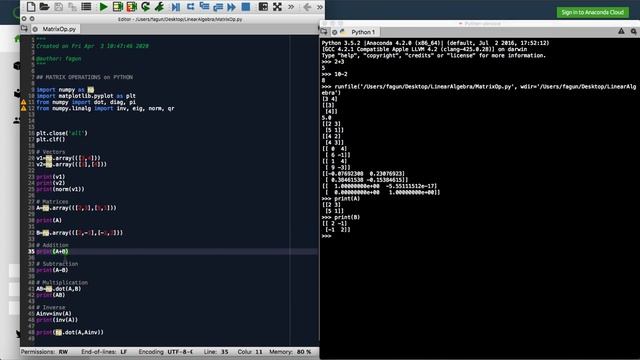Viewport: 640px width, 360px height.
Task: Click the 'plt.clf()' line in editor
Action: point(51,140)
